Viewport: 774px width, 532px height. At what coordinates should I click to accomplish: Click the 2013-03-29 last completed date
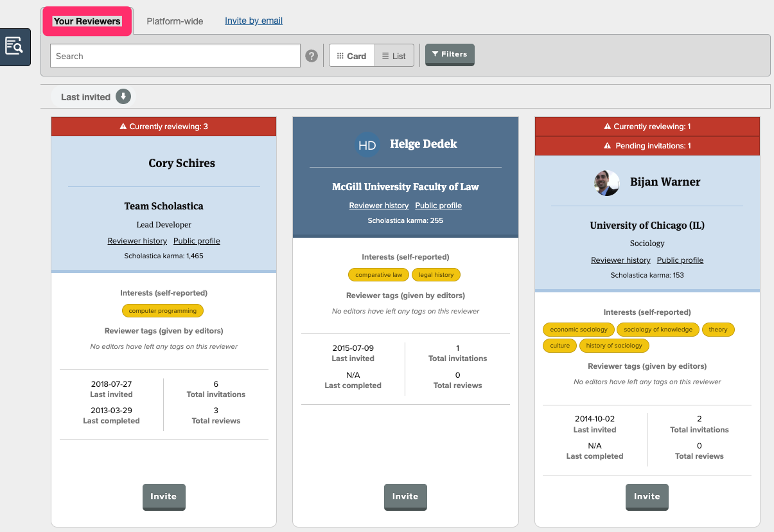[111, 411]
